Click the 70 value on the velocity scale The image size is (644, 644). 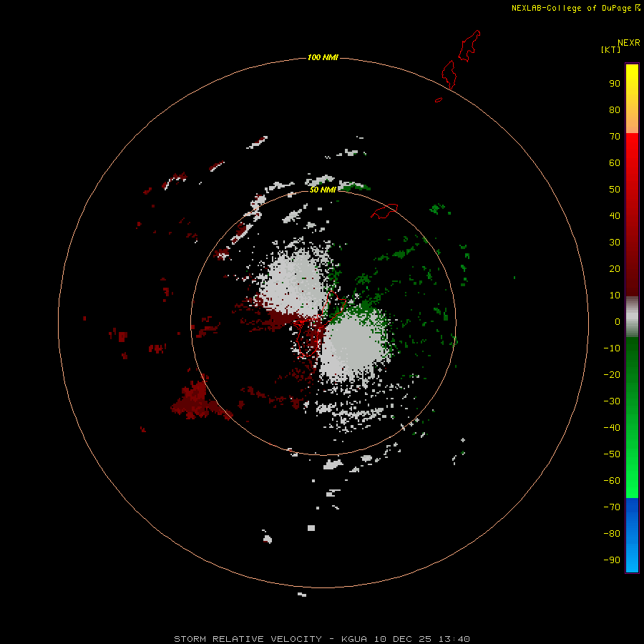tap(615, 137)
